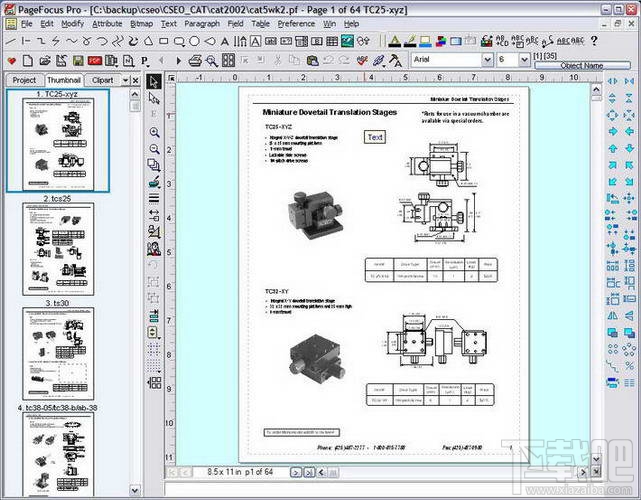Click the Object Name button
The height and width of the screenshot is (500, 641).
pos(582,65)
